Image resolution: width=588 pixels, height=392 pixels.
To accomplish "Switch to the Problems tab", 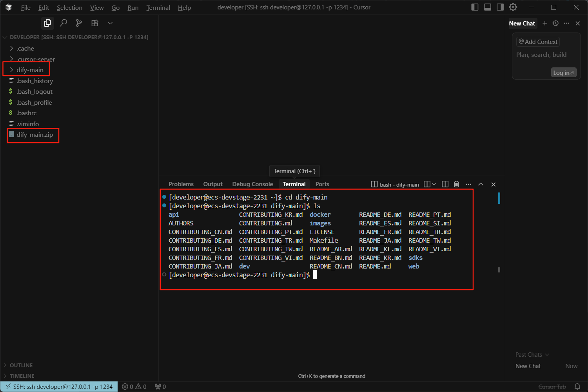I will 181,184.
